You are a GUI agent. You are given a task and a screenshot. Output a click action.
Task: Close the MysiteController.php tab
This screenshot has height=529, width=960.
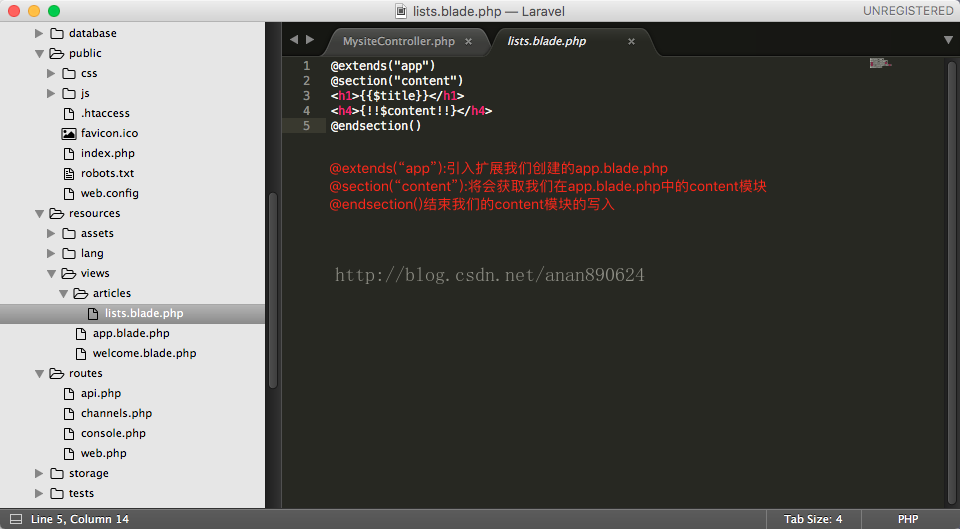[468, 42]
